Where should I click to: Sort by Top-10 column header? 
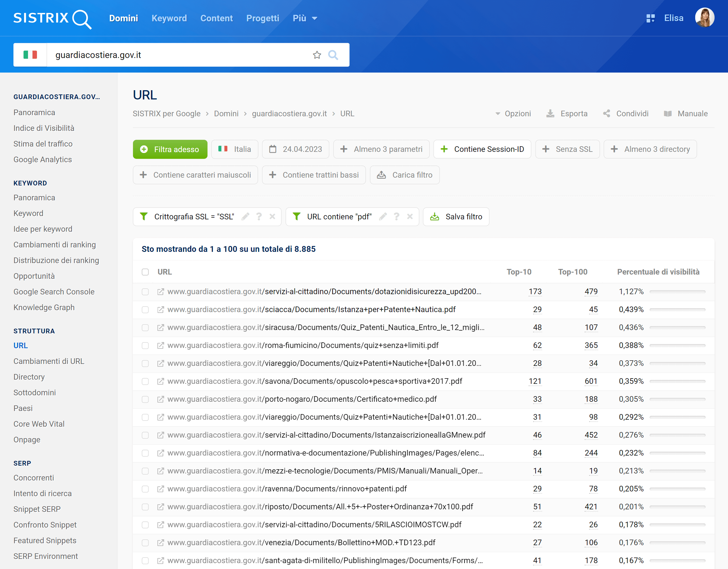click(519, 272)
